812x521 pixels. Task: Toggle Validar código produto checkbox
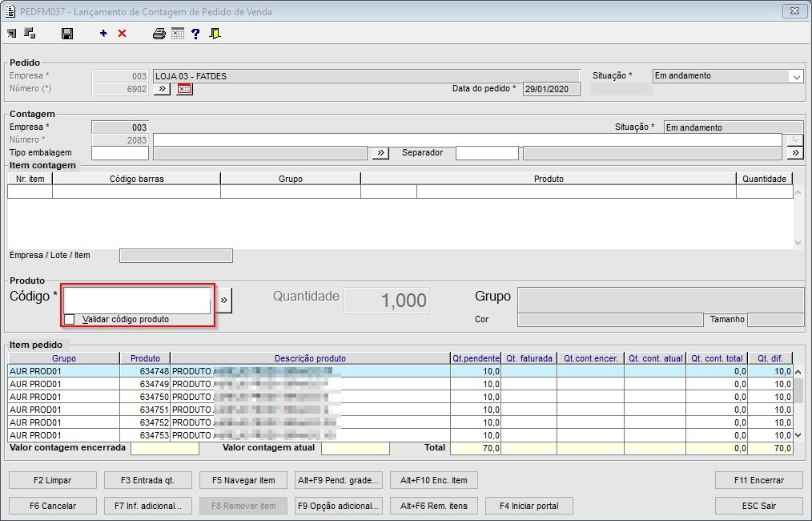70,319
